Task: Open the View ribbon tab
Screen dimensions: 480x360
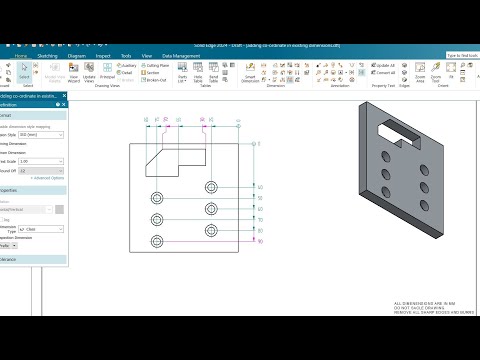Action: pyautogui.click(x=147, y=56)
